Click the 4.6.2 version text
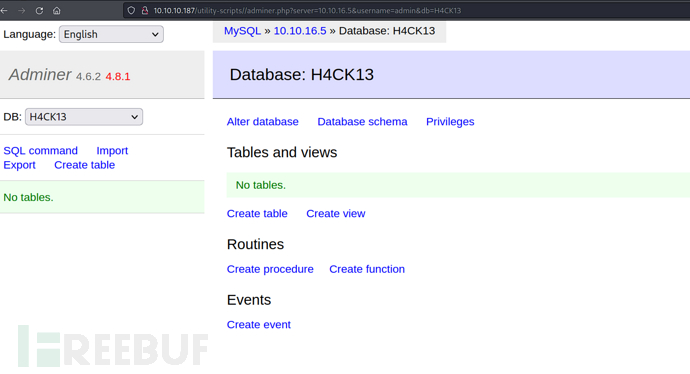Image resolution: width=690 pixels, height=374 pixels. coord(88,77)
